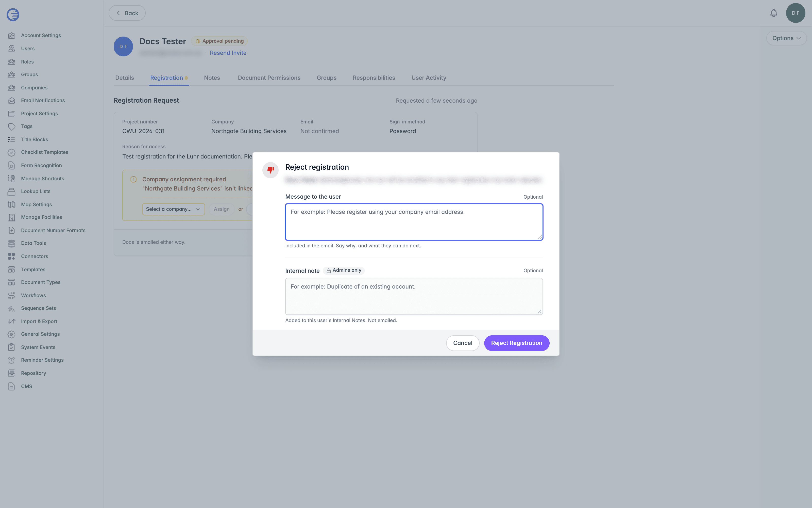Focus the Message to the user textarea
This screenshot has width=812, height=508.
coord(414,222)
